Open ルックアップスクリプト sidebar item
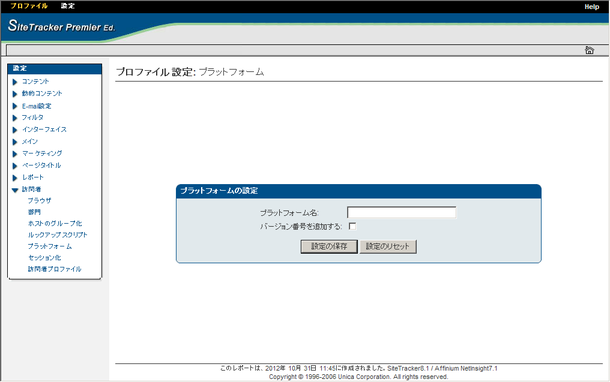Image resolution: width=610 pixels, height=382 pixels. coord(58,235)
